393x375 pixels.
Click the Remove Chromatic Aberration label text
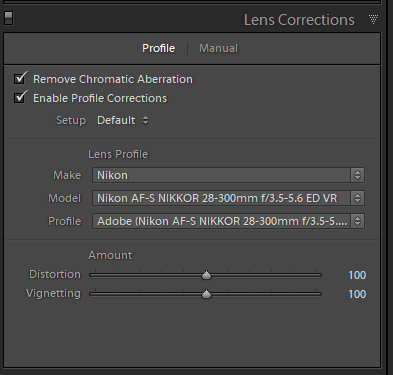(113, 79)
